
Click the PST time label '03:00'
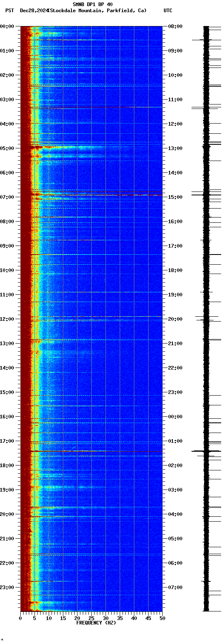(7, 100)
